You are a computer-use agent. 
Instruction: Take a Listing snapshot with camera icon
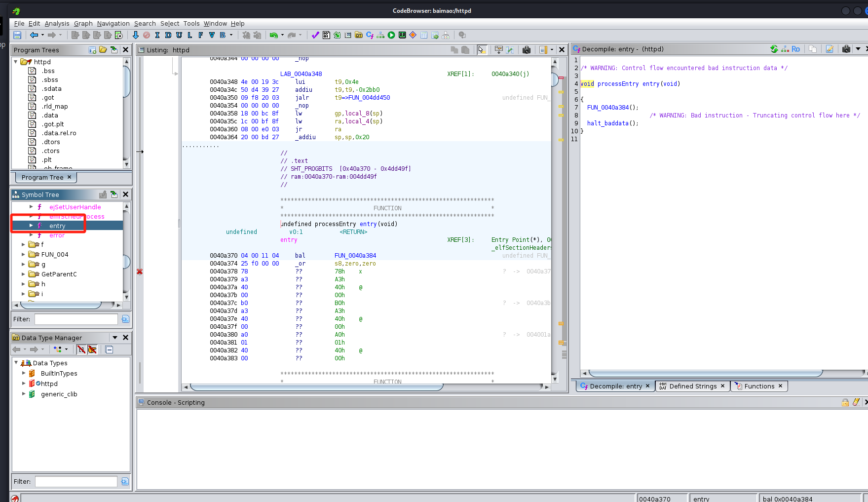[527, 49]
